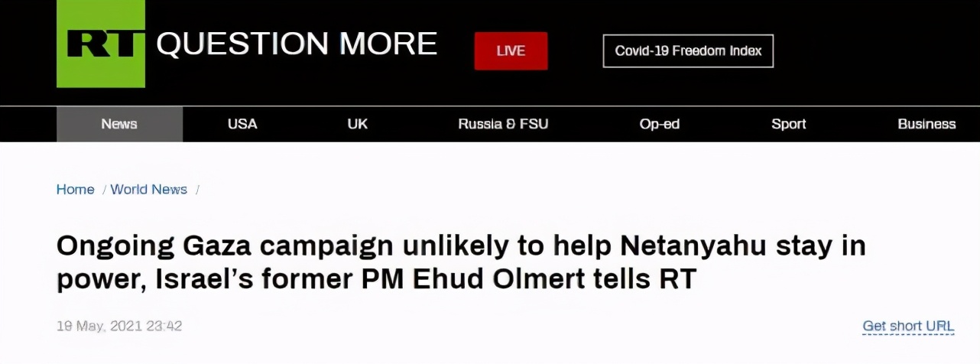Select the News tab in navigation

(x=119, y=124)
